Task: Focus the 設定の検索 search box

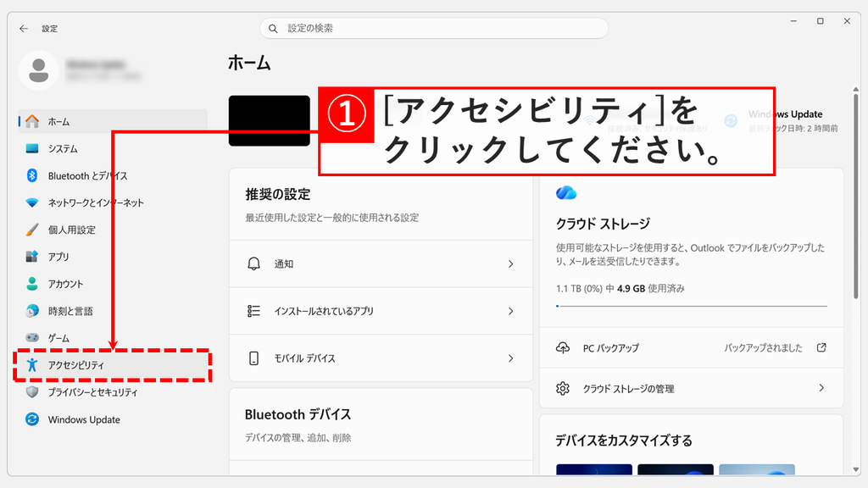Action: tap(434, 28)
